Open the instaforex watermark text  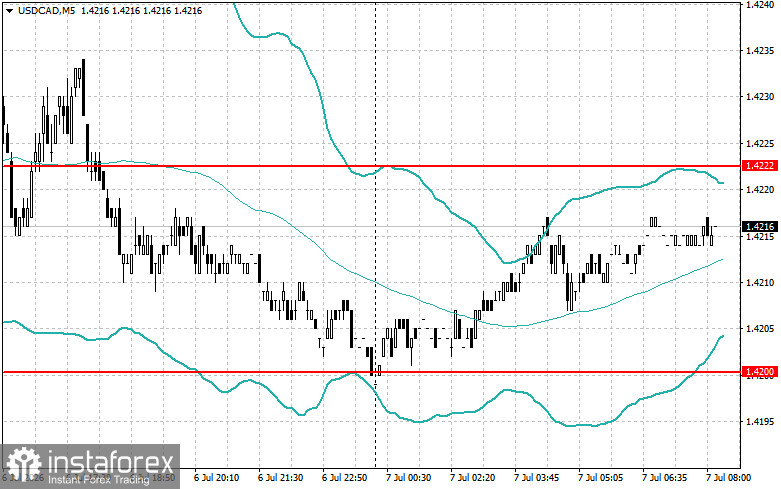[112, 461]
